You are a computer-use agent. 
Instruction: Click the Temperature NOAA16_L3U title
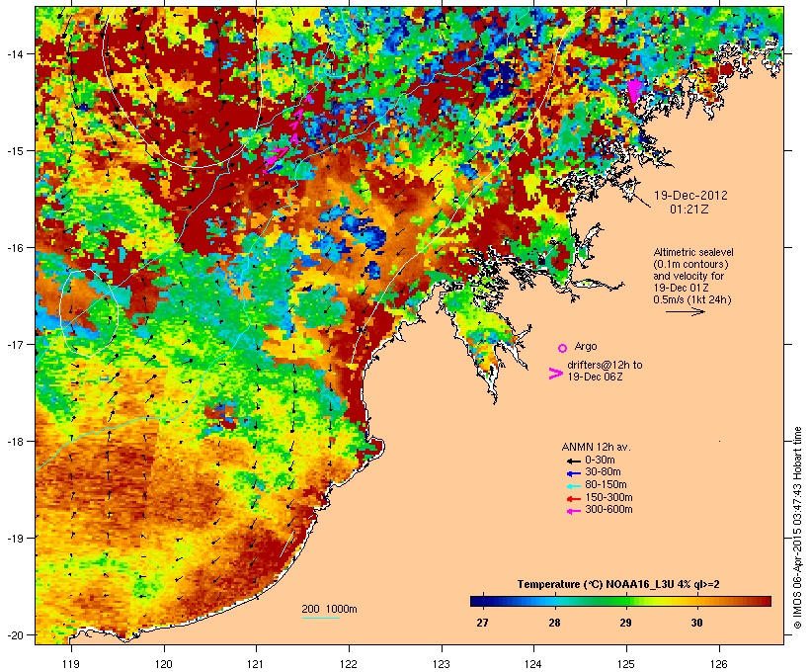(x=618, y=584)
